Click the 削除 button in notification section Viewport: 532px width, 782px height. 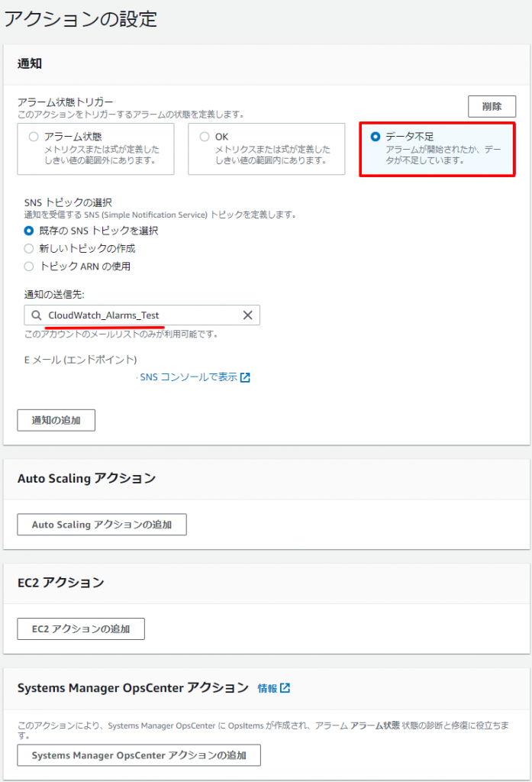click(492, 106)
